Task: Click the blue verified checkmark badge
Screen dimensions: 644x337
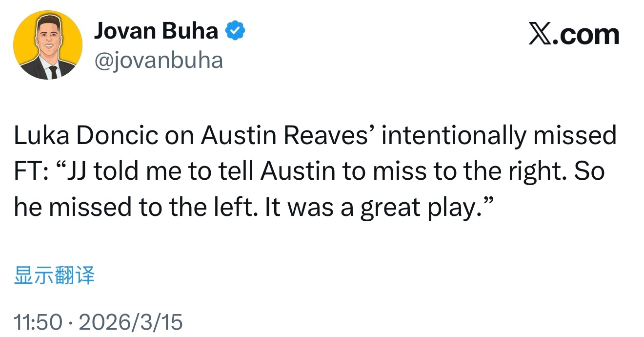Action: (235, 31)
